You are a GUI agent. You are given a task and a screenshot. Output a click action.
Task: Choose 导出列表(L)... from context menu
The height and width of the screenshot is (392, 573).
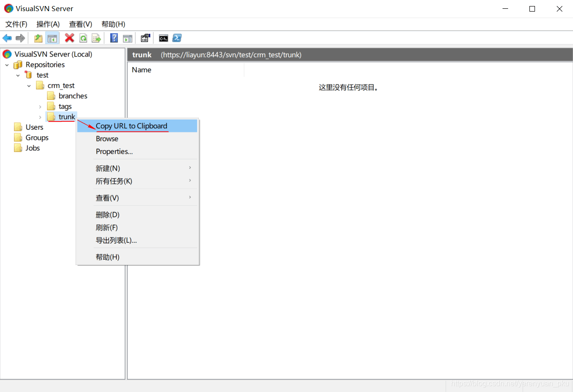pyautogui.click(x=138, y=240)
